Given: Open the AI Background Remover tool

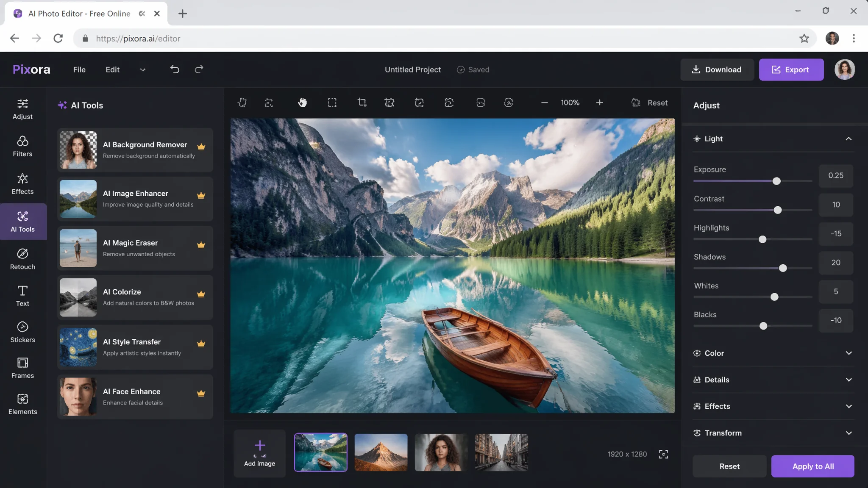Looking at the screenshot, I should (135, 150).
